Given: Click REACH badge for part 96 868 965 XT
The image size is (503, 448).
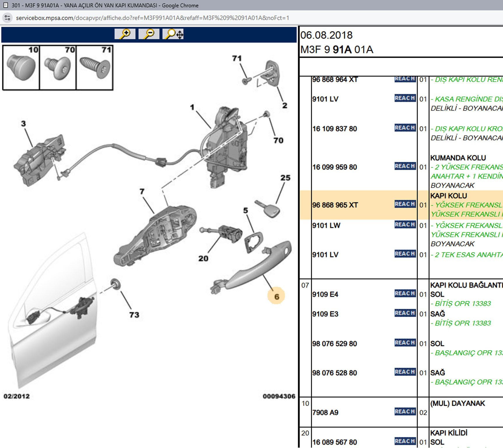Looking at the screenshot, I should click(405, 204).
